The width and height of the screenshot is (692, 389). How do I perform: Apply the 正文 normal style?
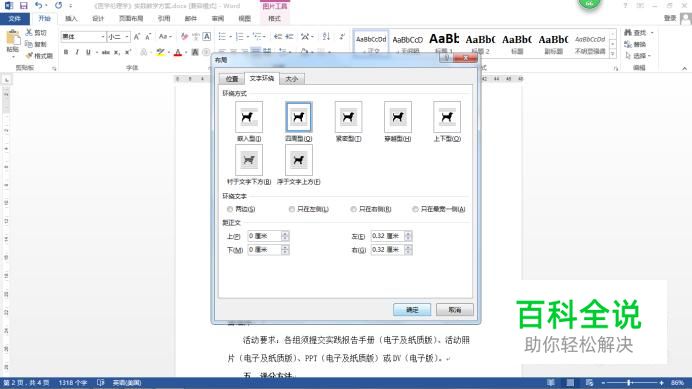pyautogui.click(x=371, y=43)
